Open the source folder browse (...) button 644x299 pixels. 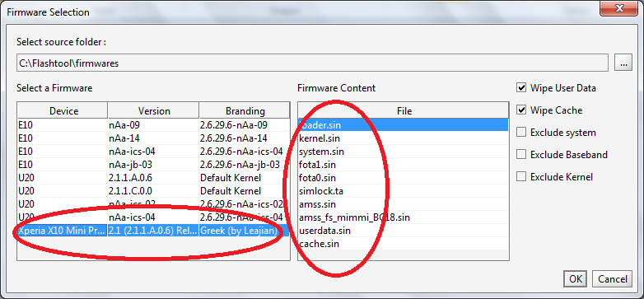[623, 63]
